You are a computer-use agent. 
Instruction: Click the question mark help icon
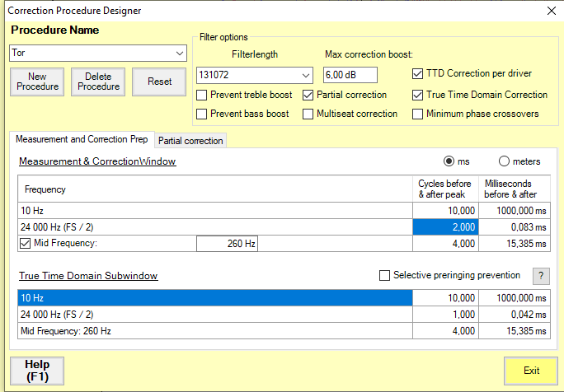point(541,276)
